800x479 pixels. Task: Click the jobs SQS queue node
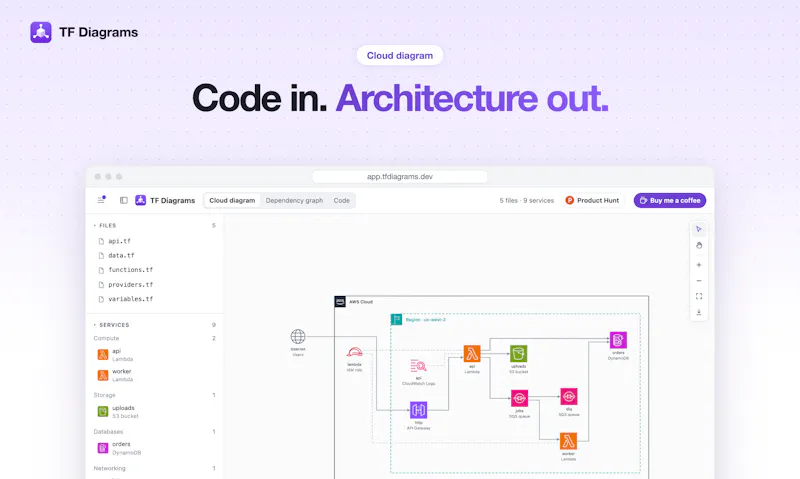519,398
